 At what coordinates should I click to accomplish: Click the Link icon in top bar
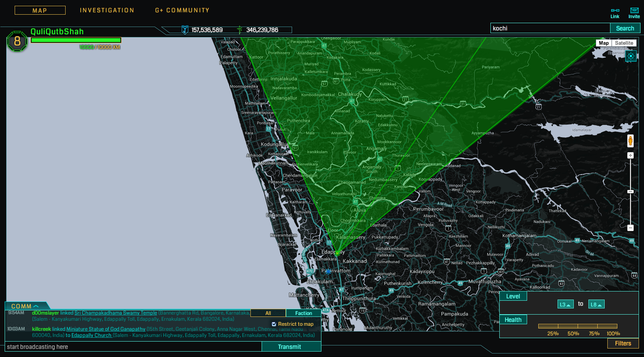[615, 11]
